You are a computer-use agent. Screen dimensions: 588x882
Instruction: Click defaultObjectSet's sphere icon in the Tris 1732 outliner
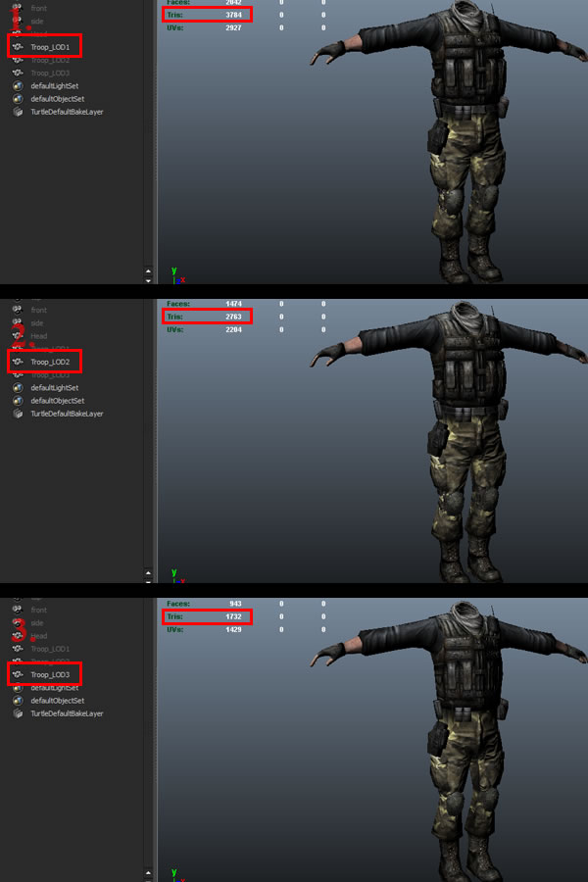[18, 701]
